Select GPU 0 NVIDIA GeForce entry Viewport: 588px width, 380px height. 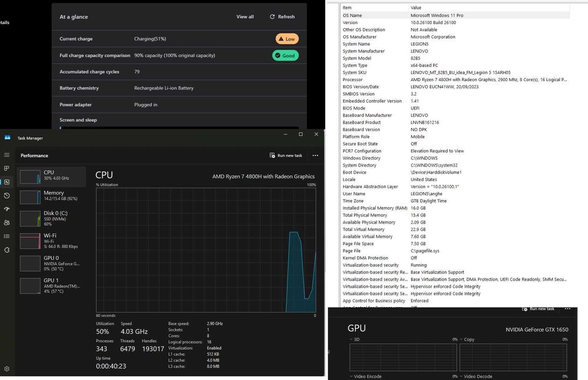point(51,264)
